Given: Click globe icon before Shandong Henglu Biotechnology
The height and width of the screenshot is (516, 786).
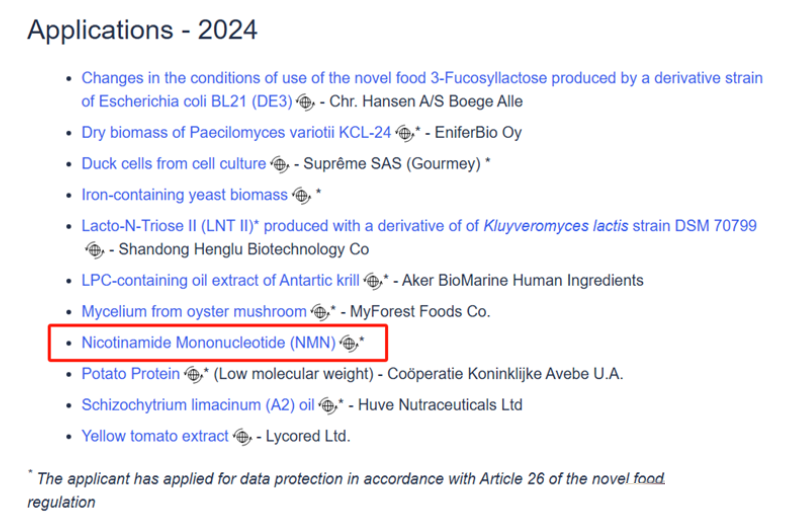Looking at the screenshot, I should (x=94, y=250).
